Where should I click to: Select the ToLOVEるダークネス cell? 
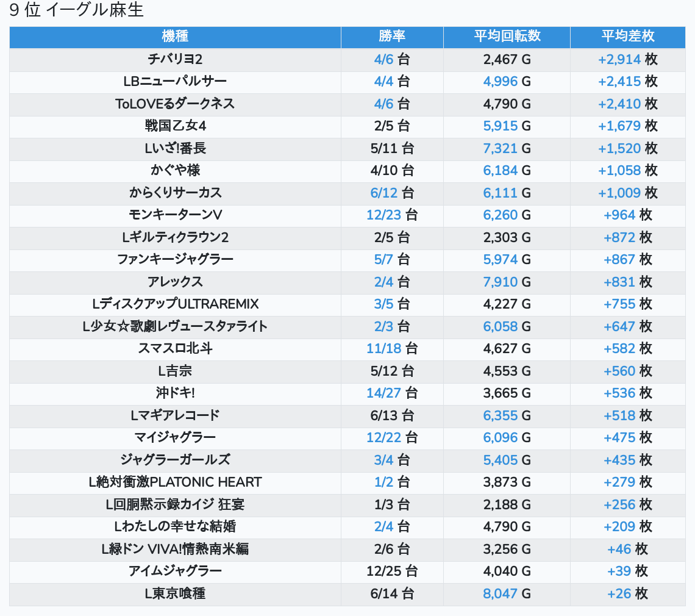click(x=175, y=104)
